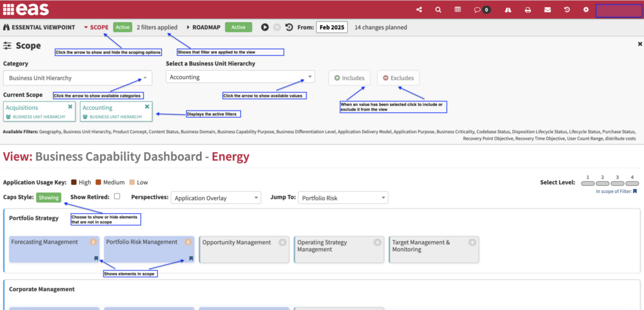The image size is (644, 310).
Task: Click the road icon in header
Action: (508, 10)
